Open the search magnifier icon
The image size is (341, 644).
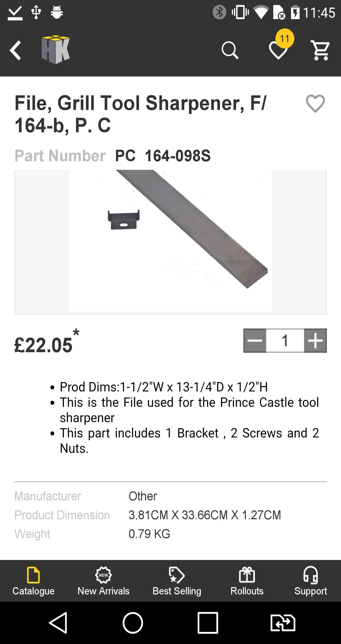click(230, 50)
